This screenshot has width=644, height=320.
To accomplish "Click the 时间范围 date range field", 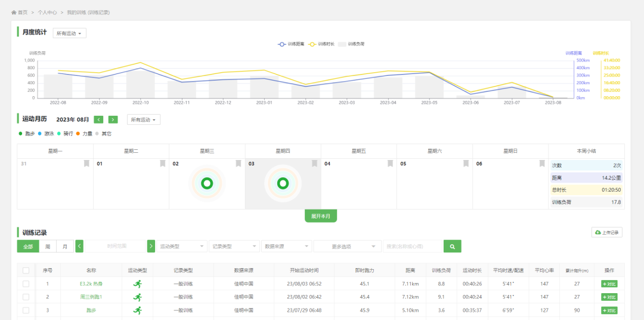I will 116,247.
